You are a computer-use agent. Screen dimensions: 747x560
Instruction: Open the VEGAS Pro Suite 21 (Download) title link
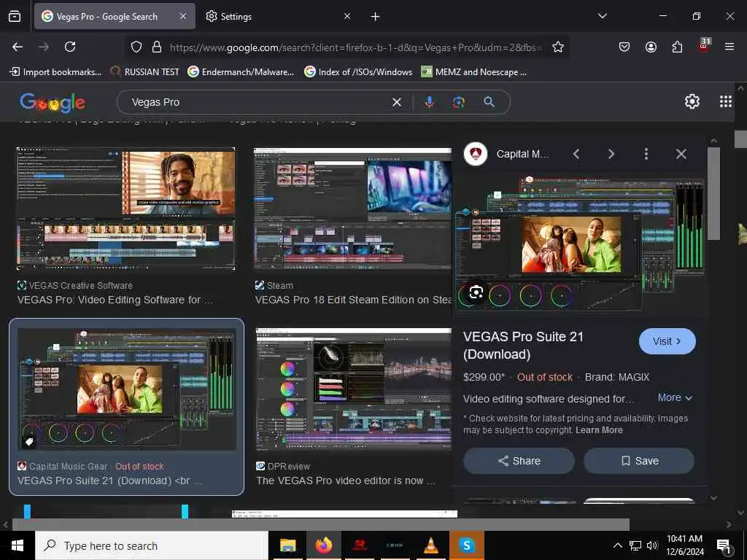(x=523, y=345)
